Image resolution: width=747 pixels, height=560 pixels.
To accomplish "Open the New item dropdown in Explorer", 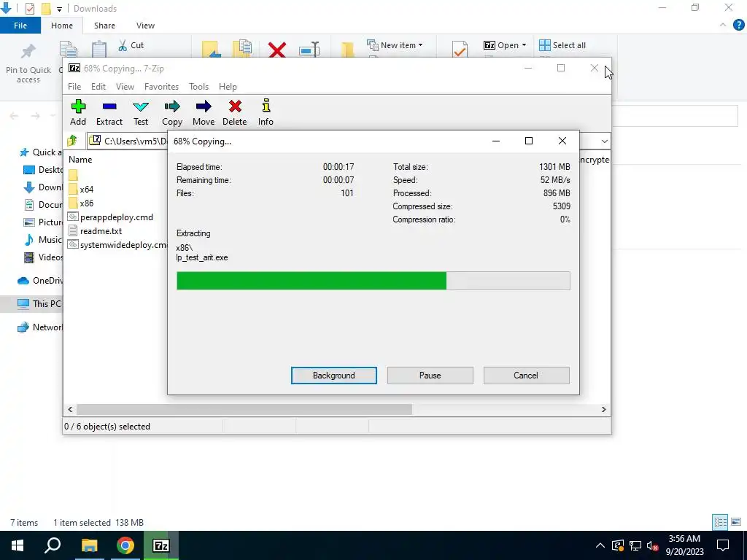I will pyautogui.click(x=395, y=45).
